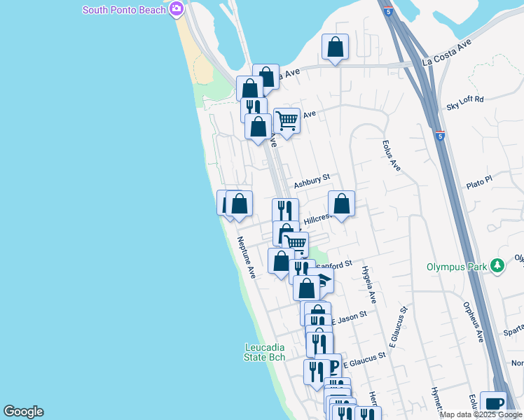The width and height of the screenshot is (524, 420).
Task: Click the shopping bag marker east of Hillcrest
Action: pos(341,204)
